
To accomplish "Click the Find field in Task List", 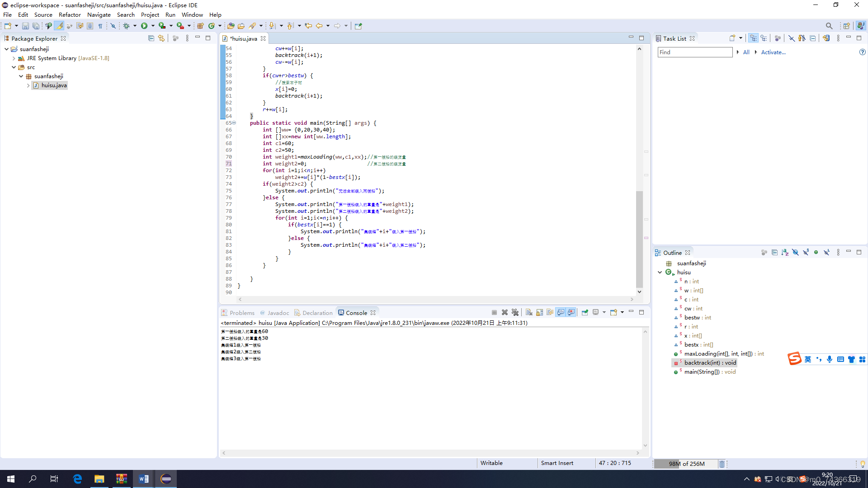I will pos(694,52).
